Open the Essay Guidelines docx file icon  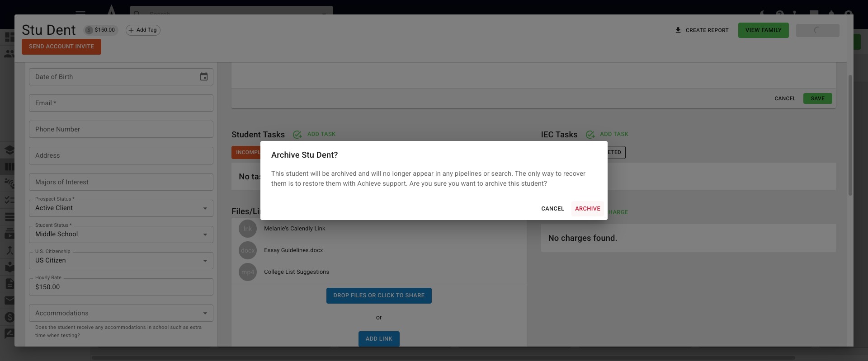tap(248, 250)
